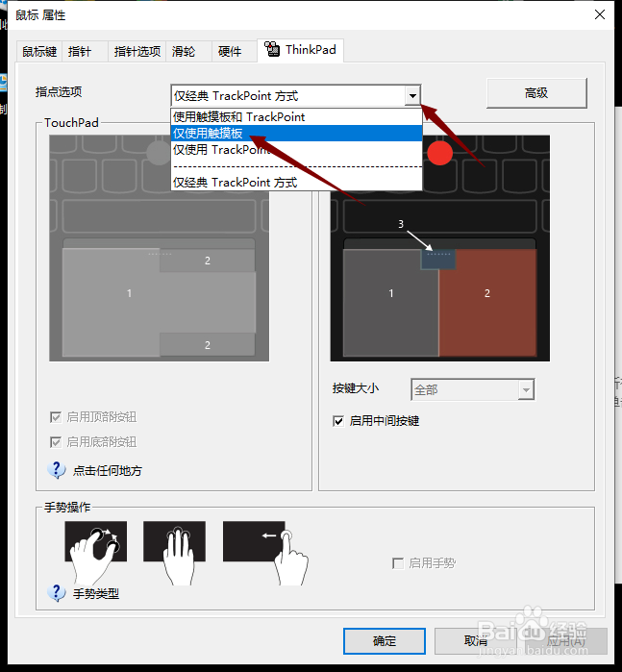
Task: Confirm with the 确定 button
Action: [x=385, y=640]
